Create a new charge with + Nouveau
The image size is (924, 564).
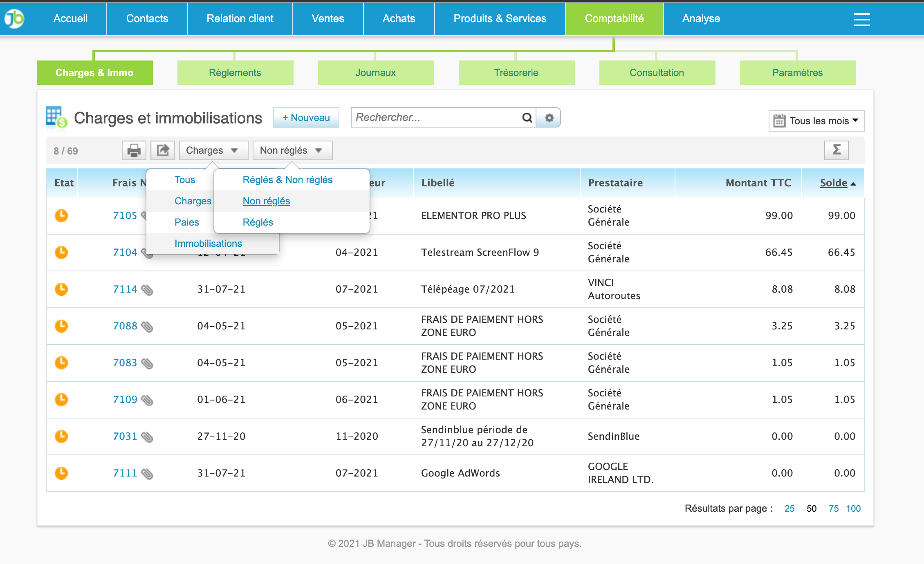pos(306,117)
